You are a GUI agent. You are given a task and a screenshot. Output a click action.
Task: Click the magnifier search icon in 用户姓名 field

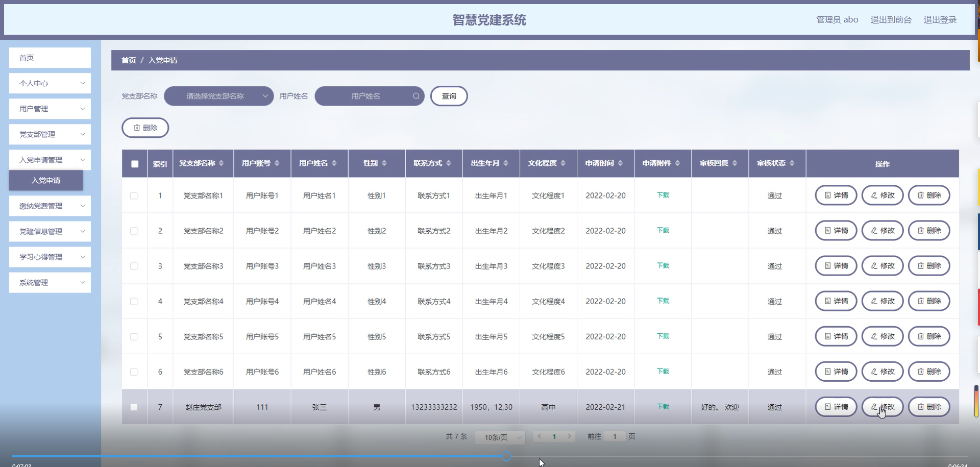click(x=416, y=96)
